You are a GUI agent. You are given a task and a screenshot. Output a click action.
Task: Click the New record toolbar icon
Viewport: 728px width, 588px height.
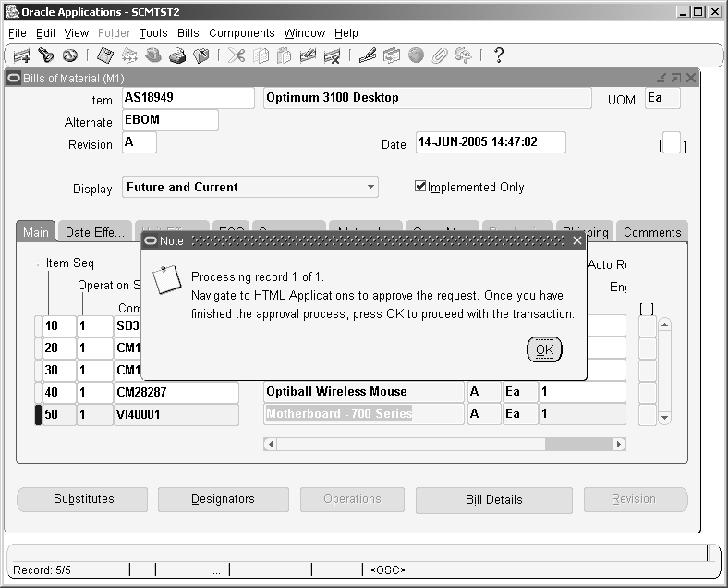pos(22,55)
